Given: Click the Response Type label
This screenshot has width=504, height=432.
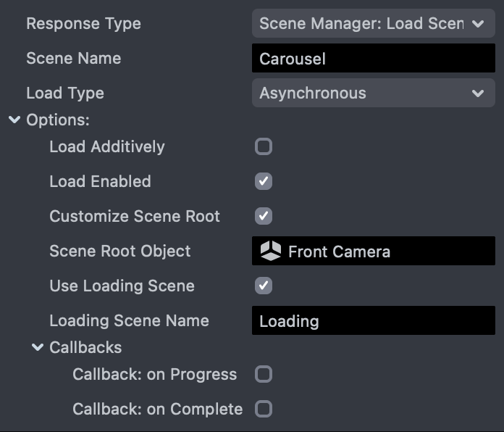Looking at the screenshot, I should click(83, 23).
